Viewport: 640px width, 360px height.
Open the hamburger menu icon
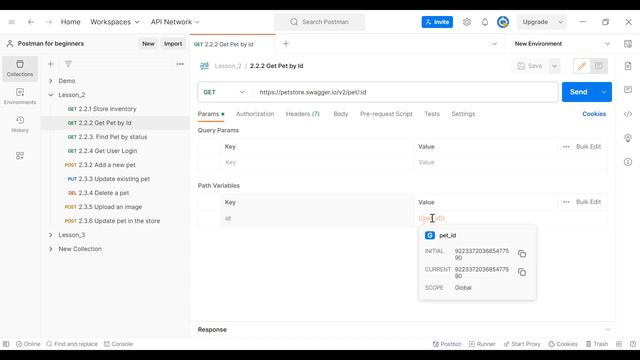pyautogui.click(x=11, y=22)
